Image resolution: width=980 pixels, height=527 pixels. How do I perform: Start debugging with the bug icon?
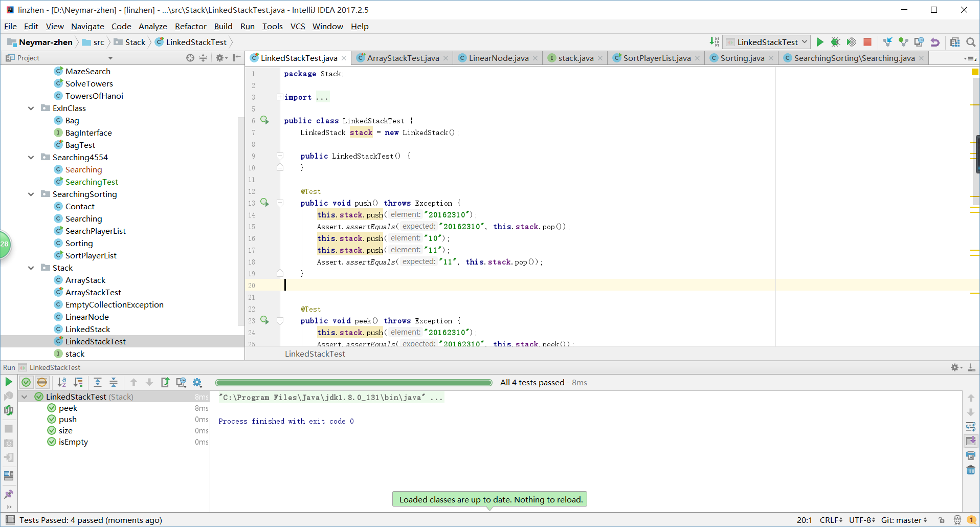(x=835, y=42)
